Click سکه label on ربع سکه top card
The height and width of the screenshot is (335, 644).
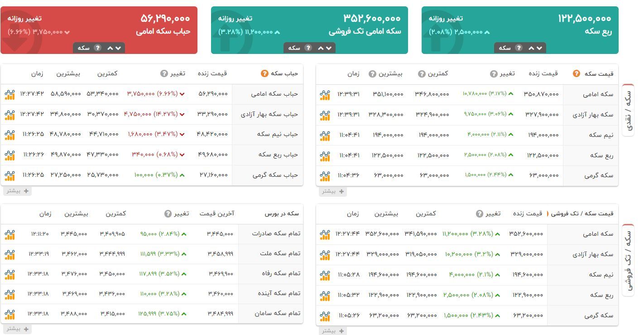coord(505,48)
